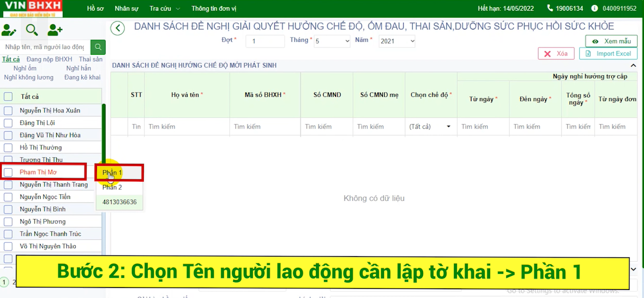
Task: Select the Đang kê khai filter
Action: [83, 77]
